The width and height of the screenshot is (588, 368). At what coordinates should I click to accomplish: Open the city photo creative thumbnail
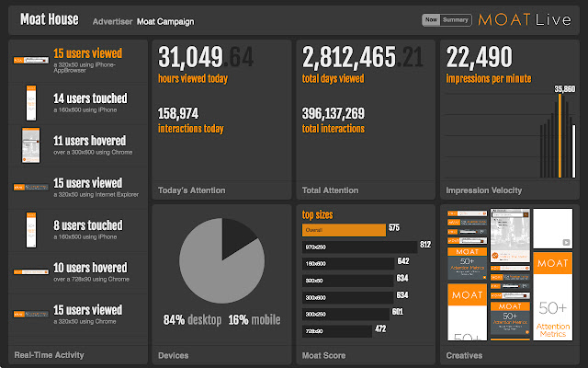pyautogui.click(x=510, y=236)
